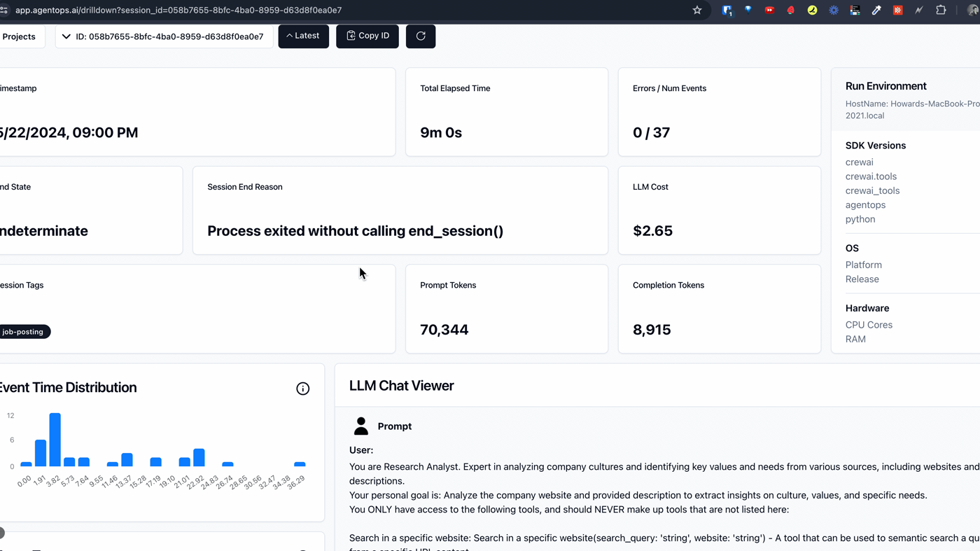Click the Prompt label in LLM Chat Viewer

tap(394, 426)
